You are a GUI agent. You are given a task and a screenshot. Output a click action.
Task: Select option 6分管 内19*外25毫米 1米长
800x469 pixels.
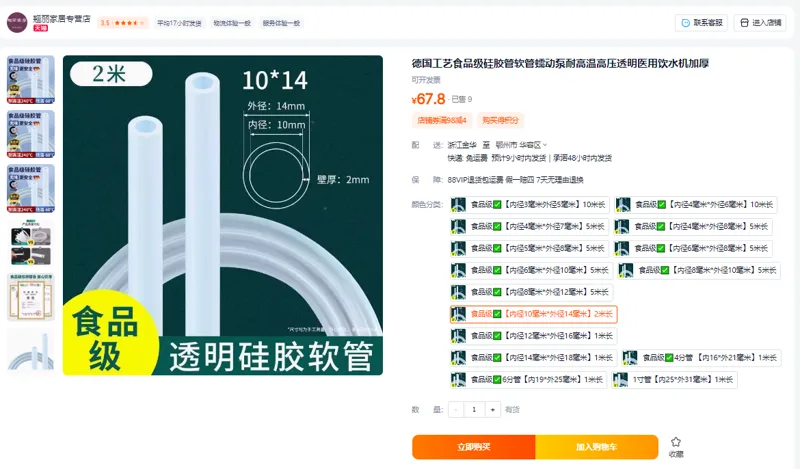[x=528, y=380]
